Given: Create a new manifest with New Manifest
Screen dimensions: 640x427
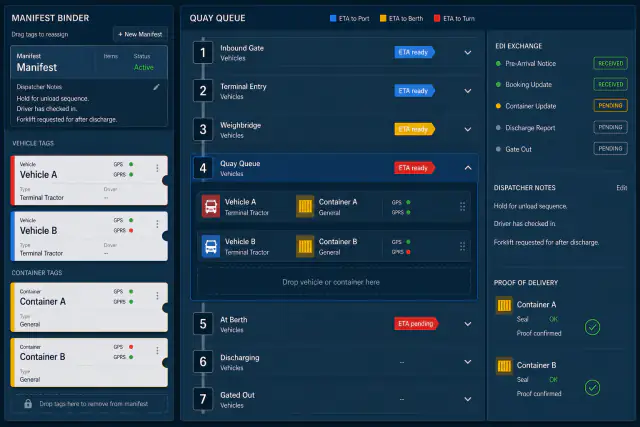Looking at the screenshot, I should pyautogui.click(x=140, y=34).
